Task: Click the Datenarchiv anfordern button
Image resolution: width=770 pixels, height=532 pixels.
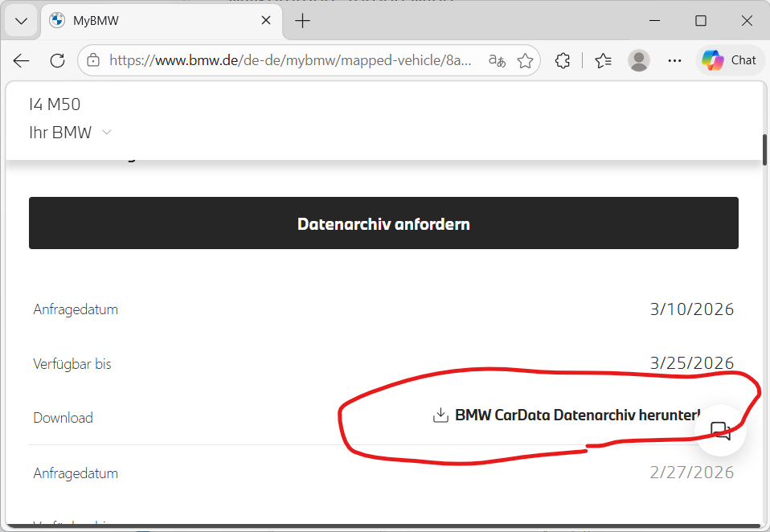Action: tap(383, 223)
